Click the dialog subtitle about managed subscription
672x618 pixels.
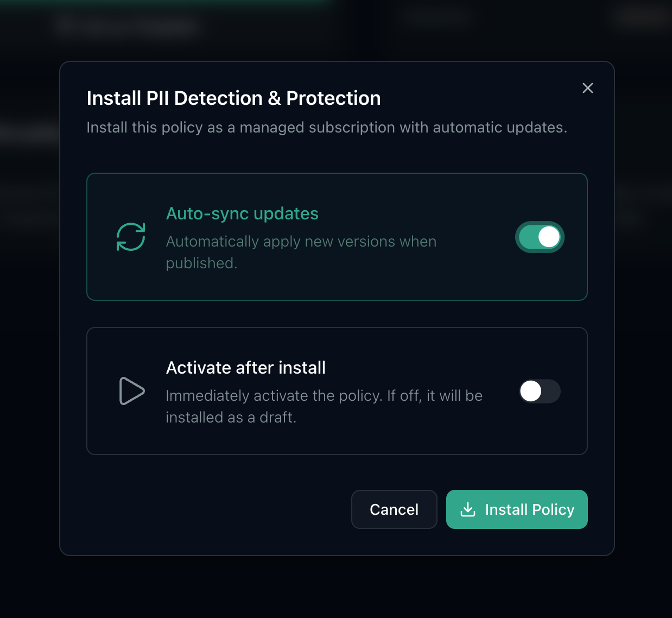tap(327, 127)
